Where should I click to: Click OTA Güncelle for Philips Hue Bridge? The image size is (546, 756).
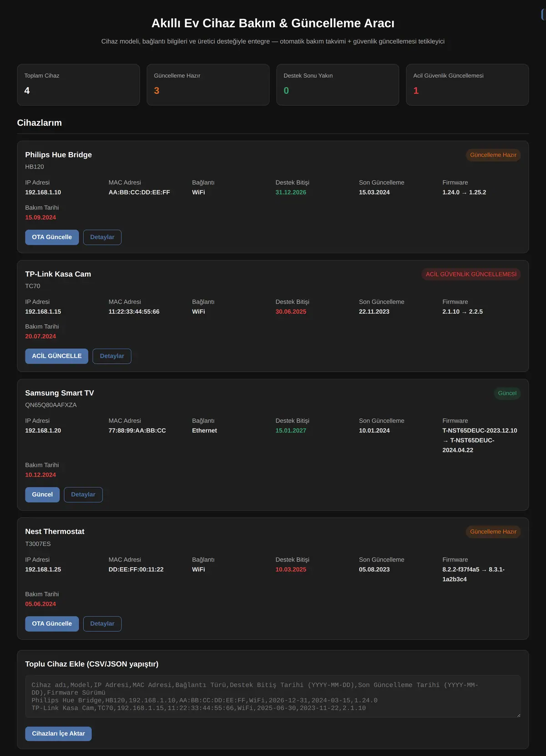(x=52, y=237)
